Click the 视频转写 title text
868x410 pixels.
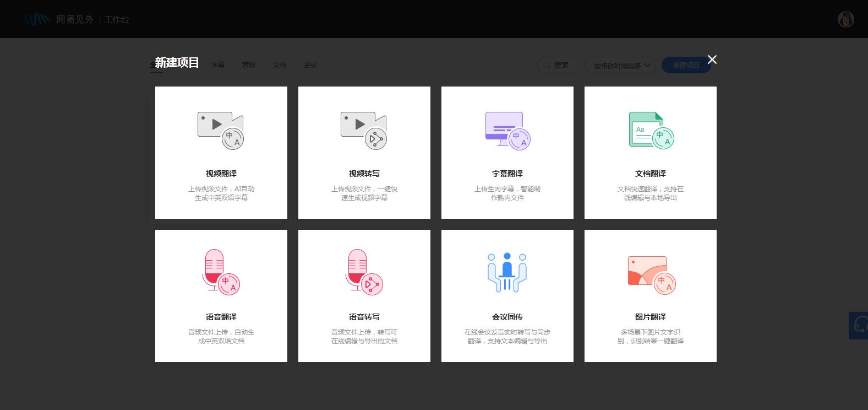click(x=364, y=174)
